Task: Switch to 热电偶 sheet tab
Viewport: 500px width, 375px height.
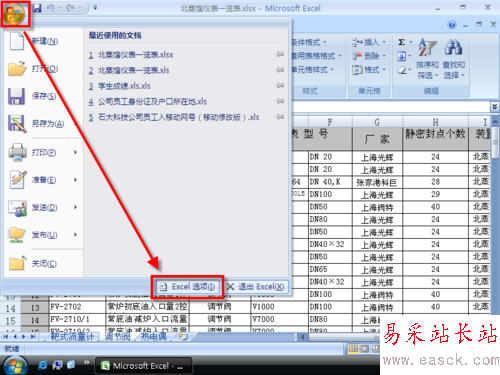Action: 153,337
